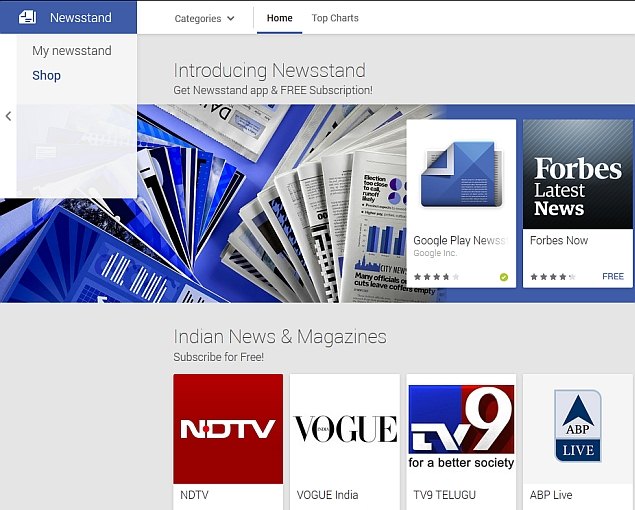Click the Newsstand logo icon
This screenshot has width=635, height=510.
[x=28, y=17]
